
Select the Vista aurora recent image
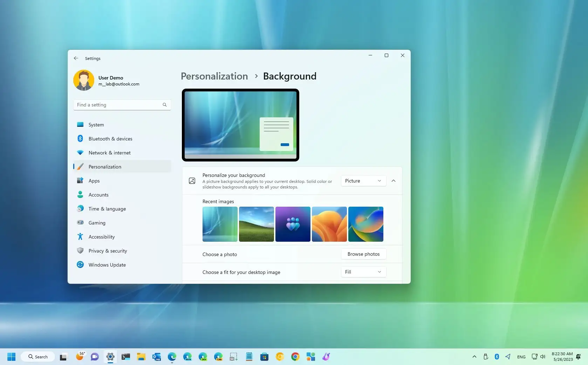click(x=220, y=224)
